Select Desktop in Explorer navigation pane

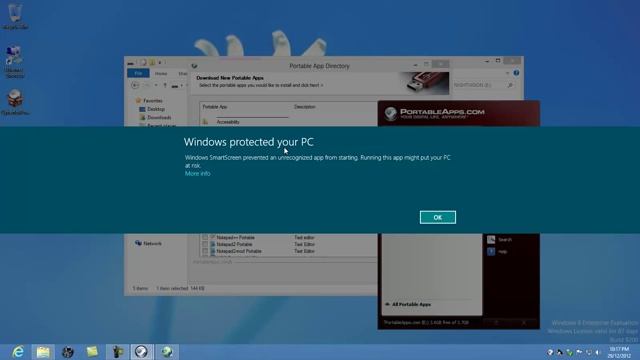[156, 109]
